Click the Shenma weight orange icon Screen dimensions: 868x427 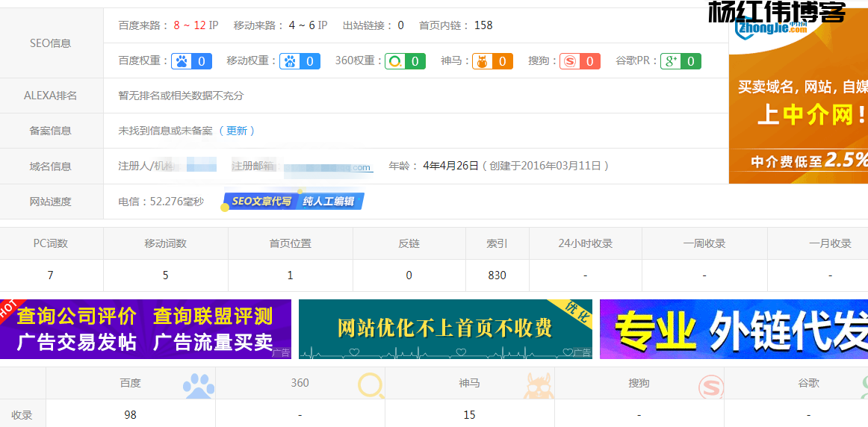coord(483,61)
